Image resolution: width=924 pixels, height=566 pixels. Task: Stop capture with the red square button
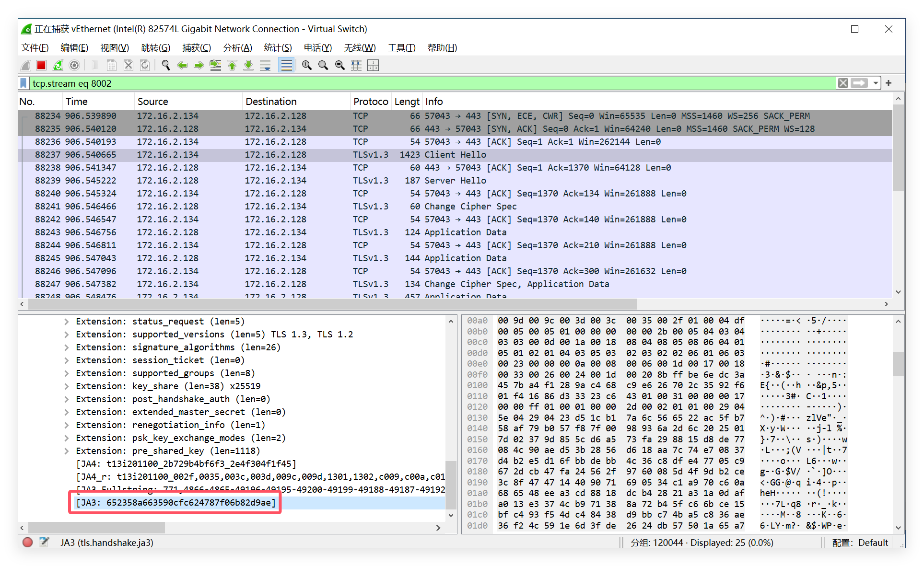tap(41, 65)
